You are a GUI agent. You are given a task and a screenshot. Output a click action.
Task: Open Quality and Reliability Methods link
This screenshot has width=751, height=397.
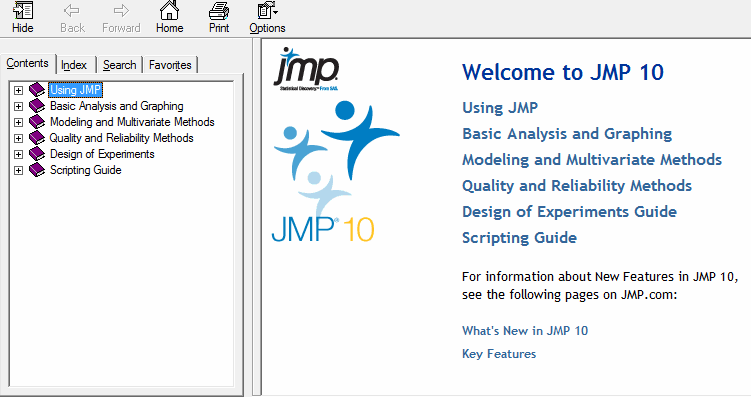577,186
